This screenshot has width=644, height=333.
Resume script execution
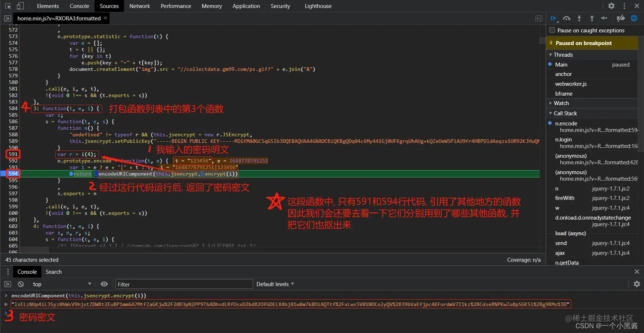click(x=554, y=18)
